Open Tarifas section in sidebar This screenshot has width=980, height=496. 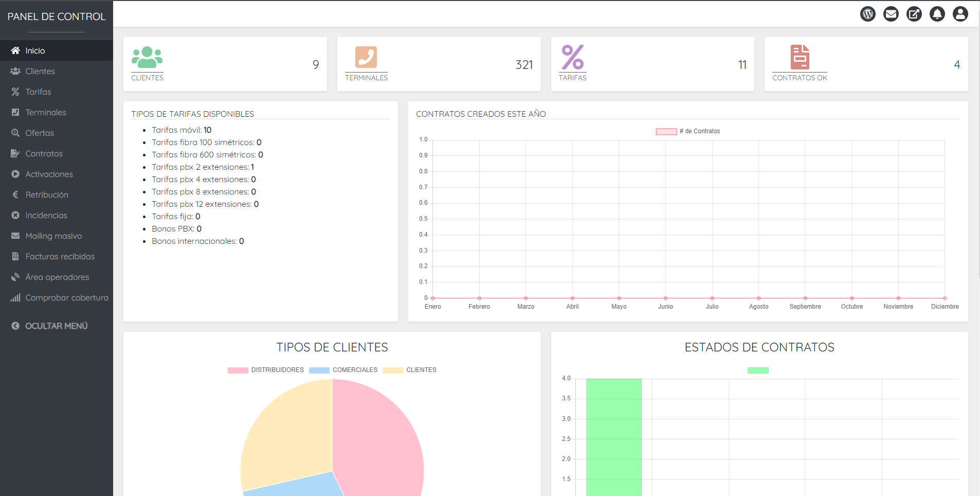pos(57,92)
